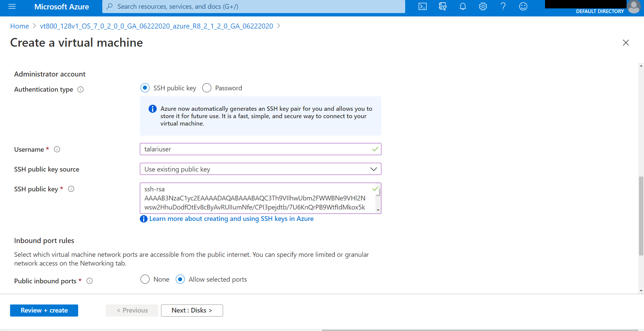Choose Allow selected ports option
This screenshot has height=331, width=644.
point(180,279)
